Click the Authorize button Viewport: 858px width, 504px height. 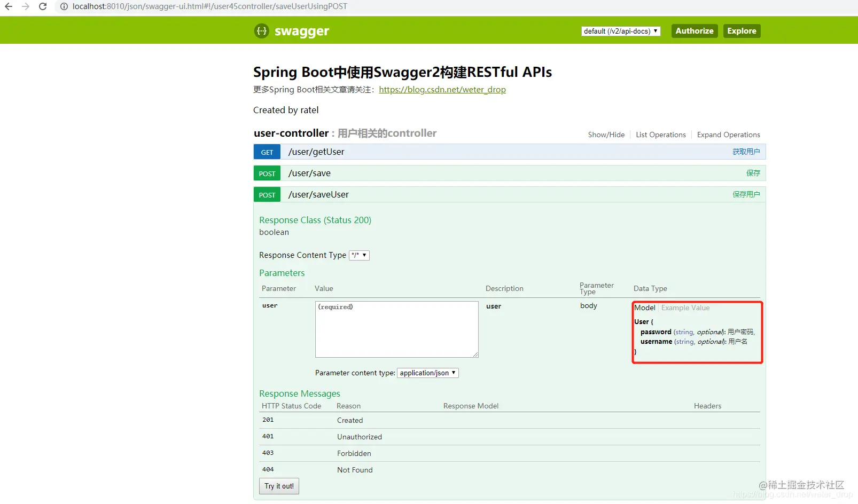click(695, 31)
